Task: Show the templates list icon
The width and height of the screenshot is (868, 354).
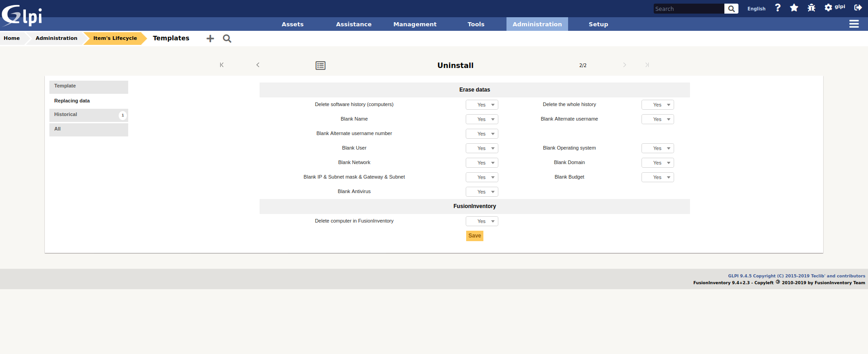Action: 320,65
